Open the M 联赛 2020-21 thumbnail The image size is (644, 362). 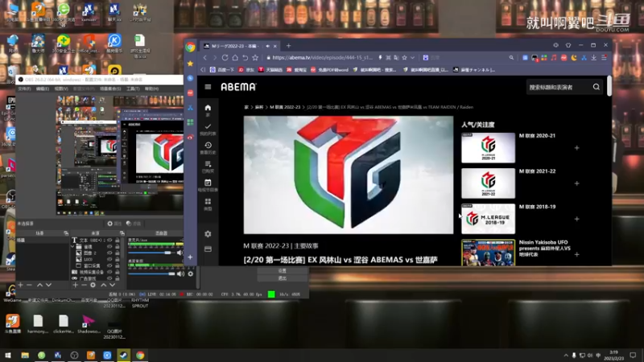[488, 148]
